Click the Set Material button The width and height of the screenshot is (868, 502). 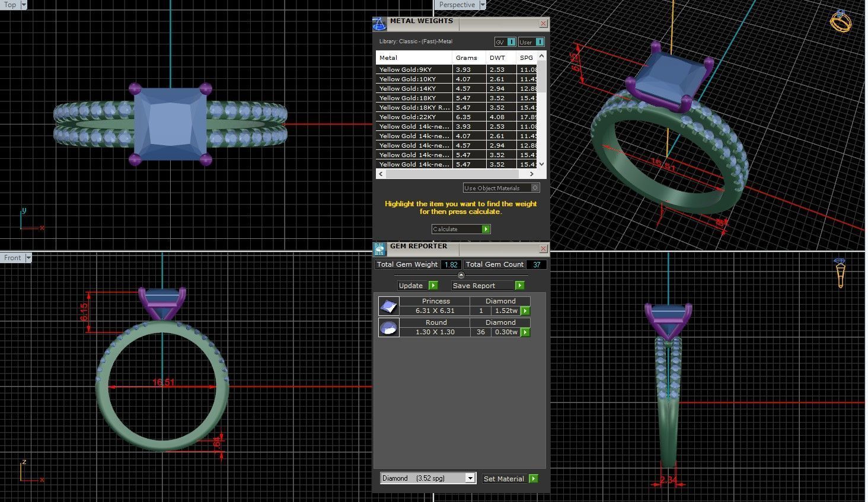tap(505, 479)
